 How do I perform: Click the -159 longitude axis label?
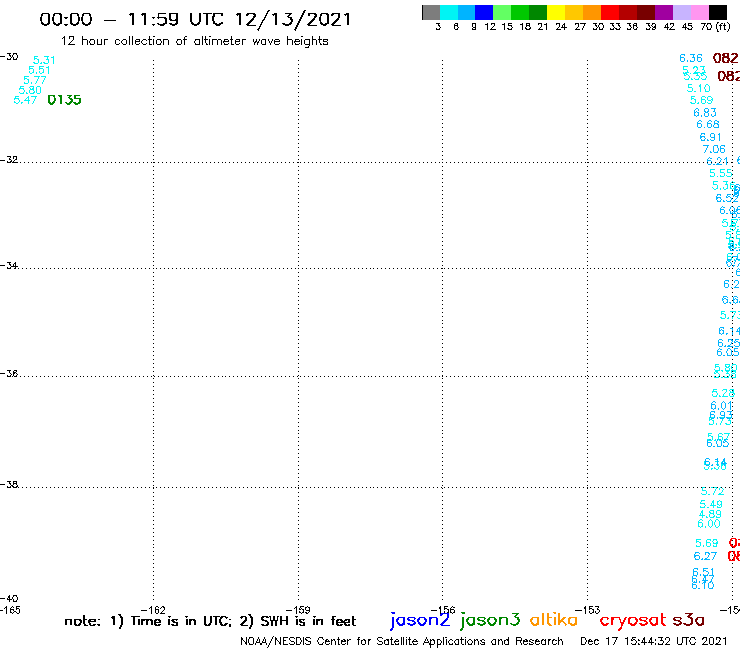tap(298, 610)
